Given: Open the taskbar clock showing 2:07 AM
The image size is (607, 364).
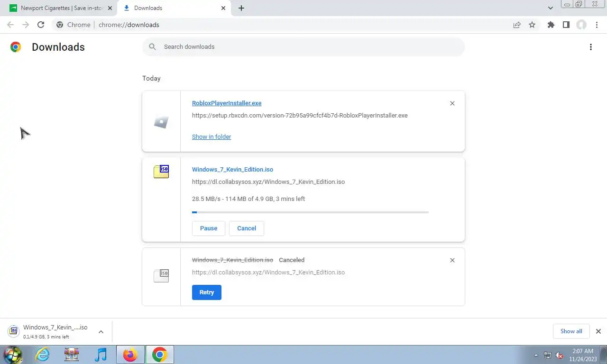Looking at the screenshot, I should click(x=582, y=355).
